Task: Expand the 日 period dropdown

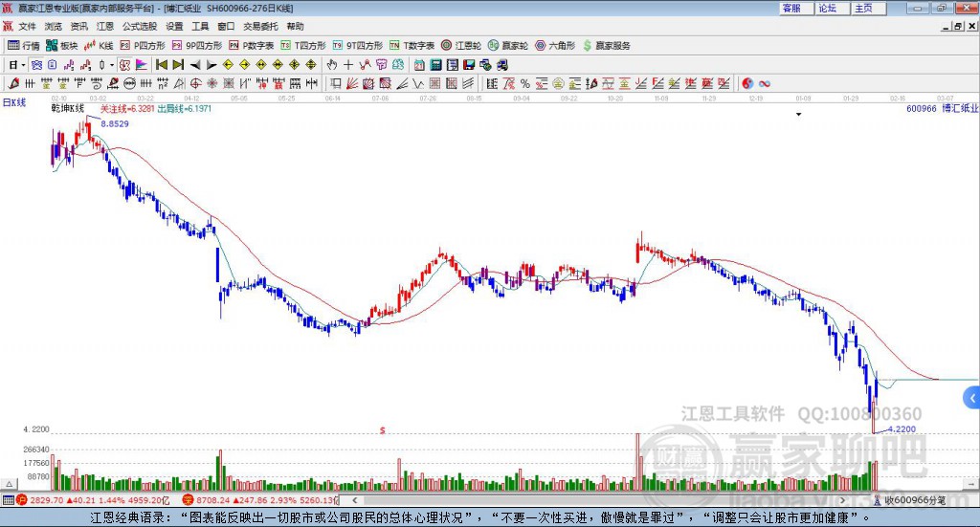Action: [23, 65]
